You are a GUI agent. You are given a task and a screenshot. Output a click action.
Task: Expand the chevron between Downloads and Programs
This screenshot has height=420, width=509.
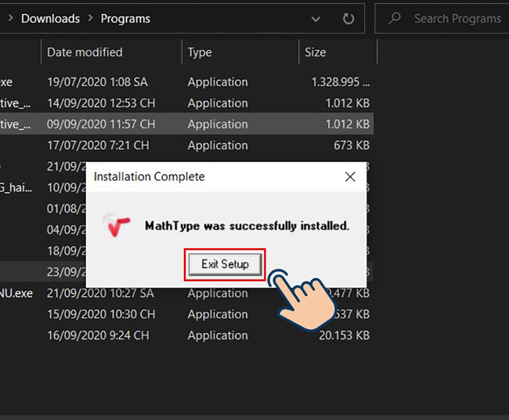tap(91, 18)
